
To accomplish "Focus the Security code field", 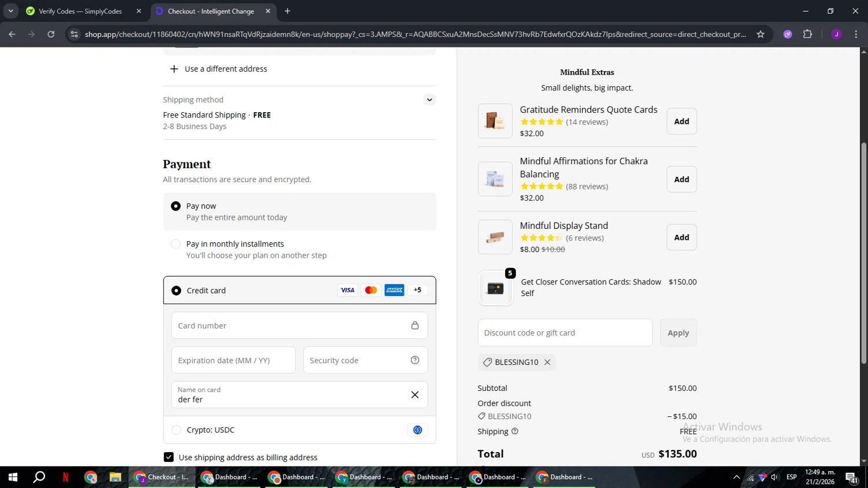I will click(x=365, y=360).
